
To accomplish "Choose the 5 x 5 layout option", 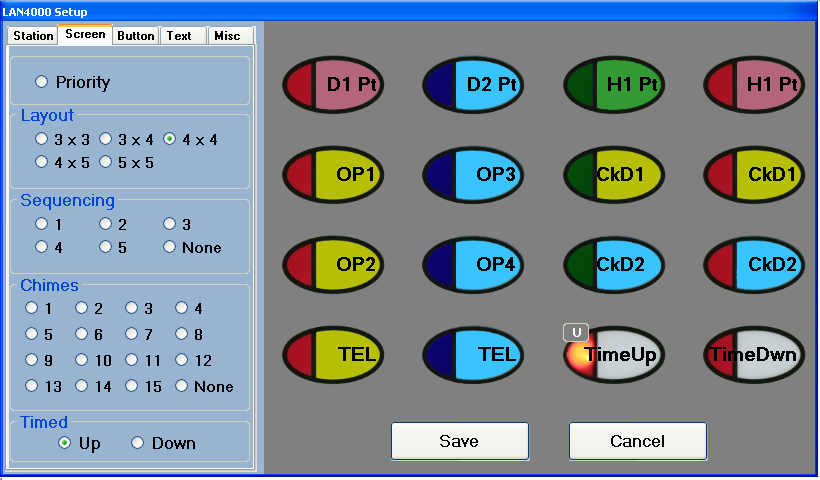I will [x=106, y=161].
